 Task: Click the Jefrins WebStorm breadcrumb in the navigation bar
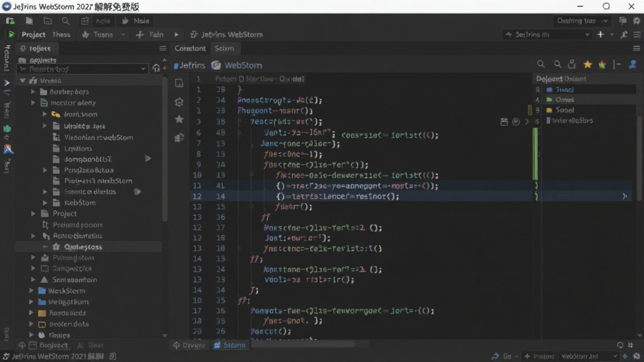point(226,35)
